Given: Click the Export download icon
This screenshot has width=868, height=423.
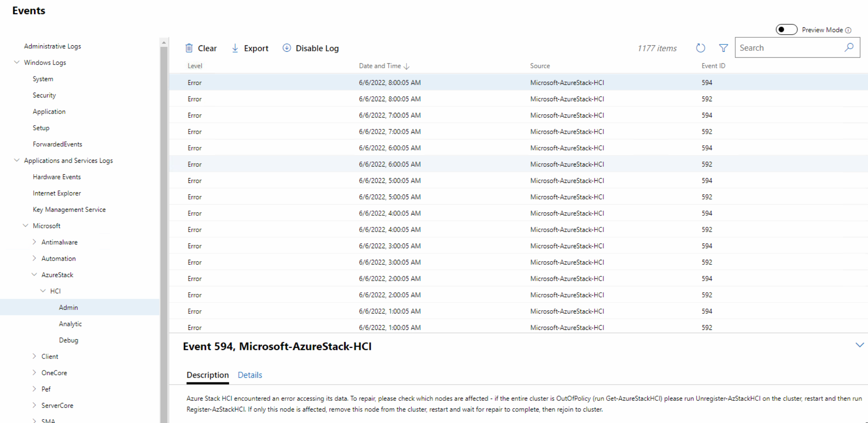Looking at the screenshot, I should [235, 48].
